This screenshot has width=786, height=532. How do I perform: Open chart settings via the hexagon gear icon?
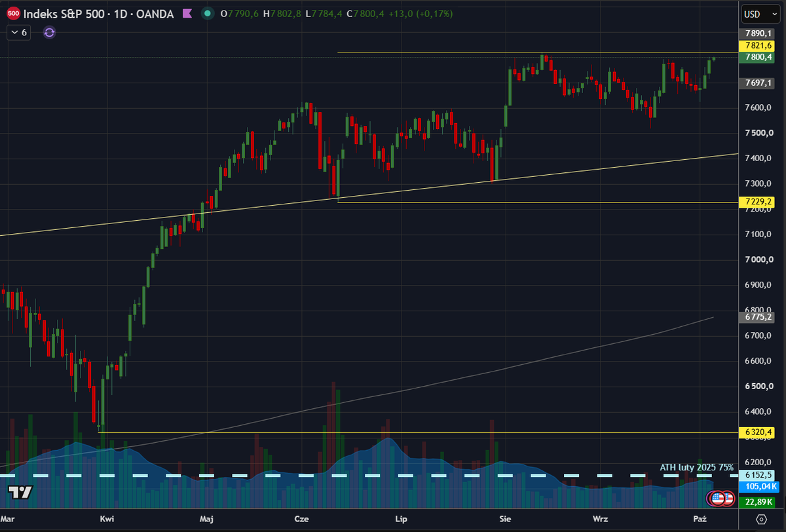click(x=760, y=519)
